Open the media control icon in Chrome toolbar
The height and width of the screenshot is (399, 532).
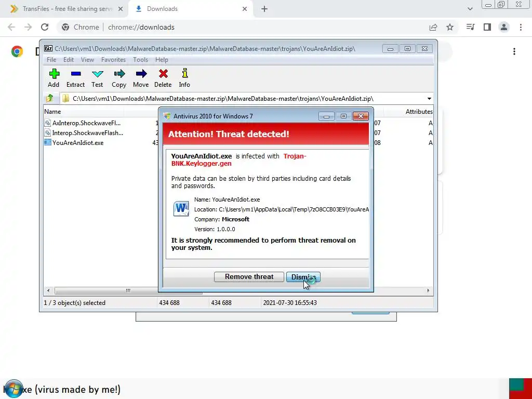tap(470, 27)
